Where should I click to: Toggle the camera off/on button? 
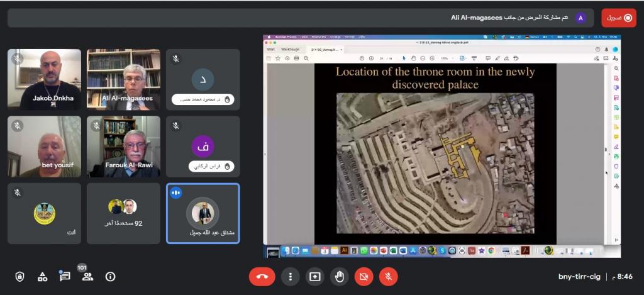coord(364,276)
